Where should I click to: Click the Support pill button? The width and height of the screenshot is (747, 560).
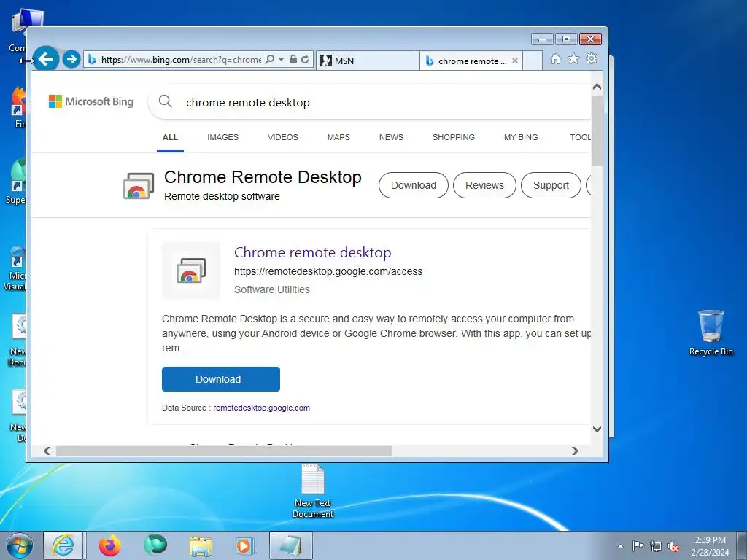551,185
